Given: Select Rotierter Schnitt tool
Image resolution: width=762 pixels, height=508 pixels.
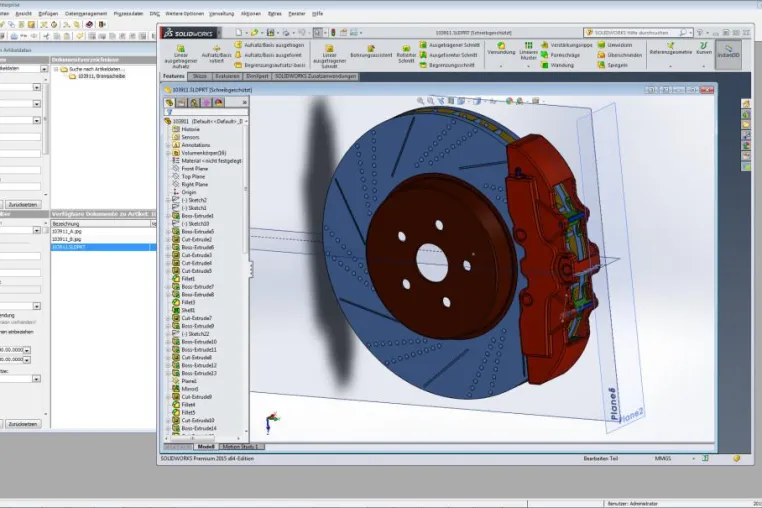Looking at the screenshot, I should coord(406,55).
